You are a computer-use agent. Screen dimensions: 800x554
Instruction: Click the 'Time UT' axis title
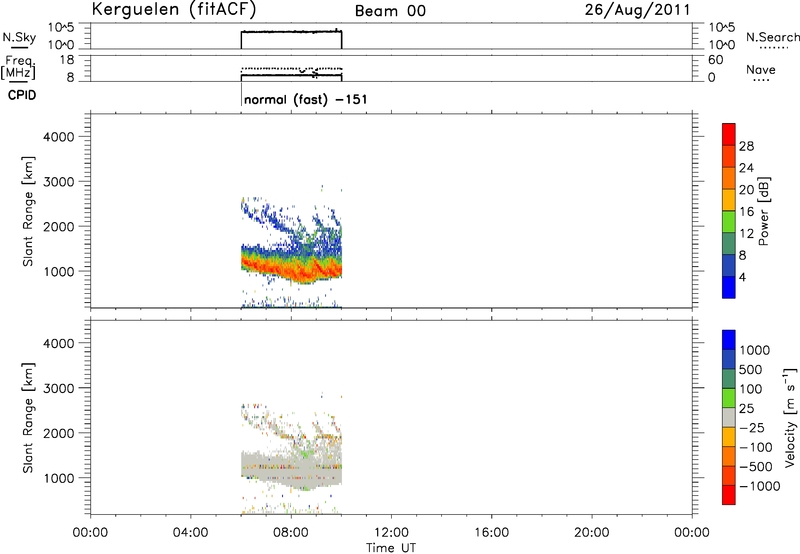pyautogui.click(x=391, y=548)
